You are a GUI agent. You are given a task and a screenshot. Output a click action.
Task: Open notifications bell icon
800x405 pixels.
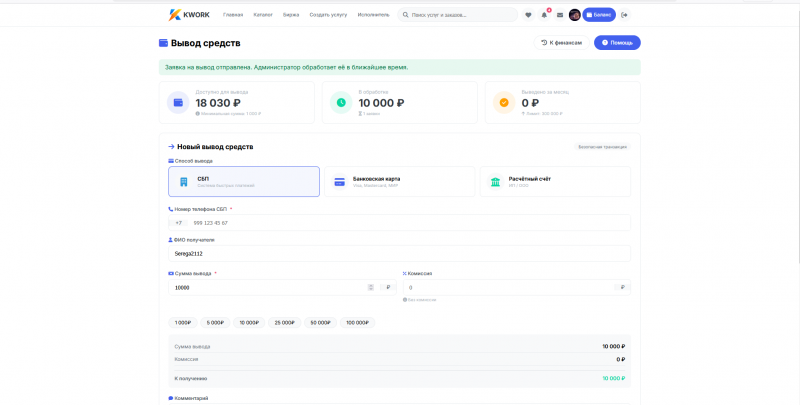point(544,15)
